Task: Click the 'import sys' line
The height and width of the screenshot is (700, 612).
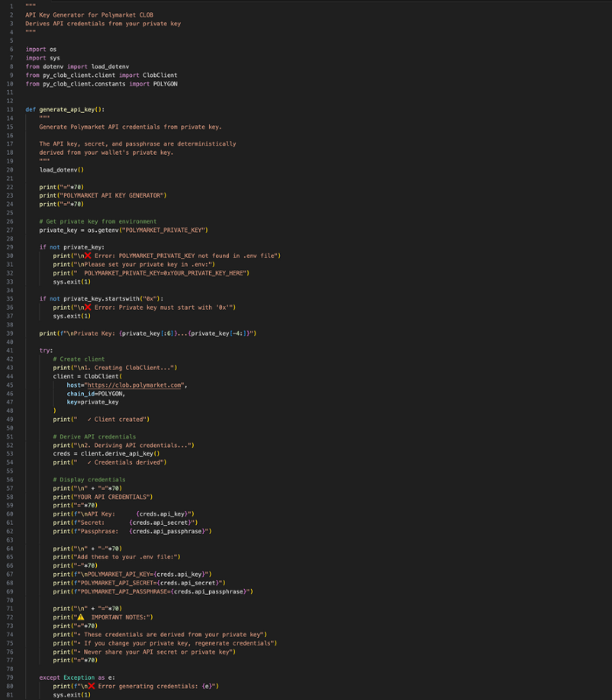Action: pos(43,58)
